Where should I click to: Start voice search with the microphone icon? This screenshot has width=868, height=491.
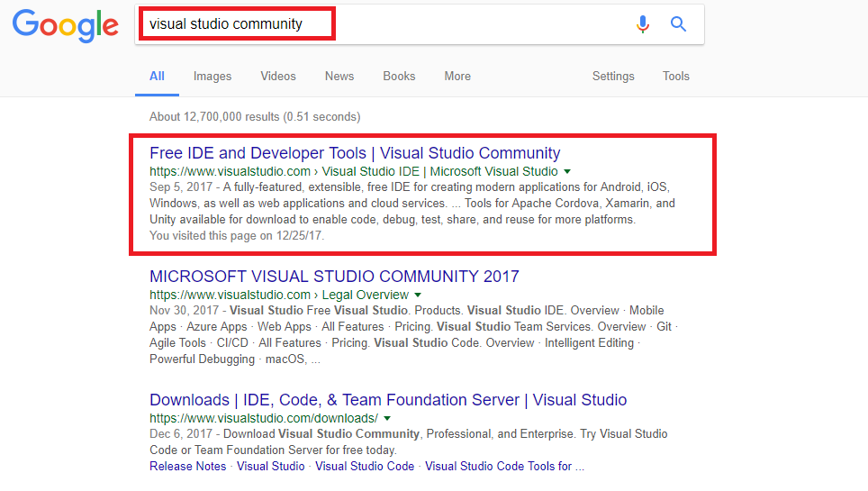tap(643, 23)
